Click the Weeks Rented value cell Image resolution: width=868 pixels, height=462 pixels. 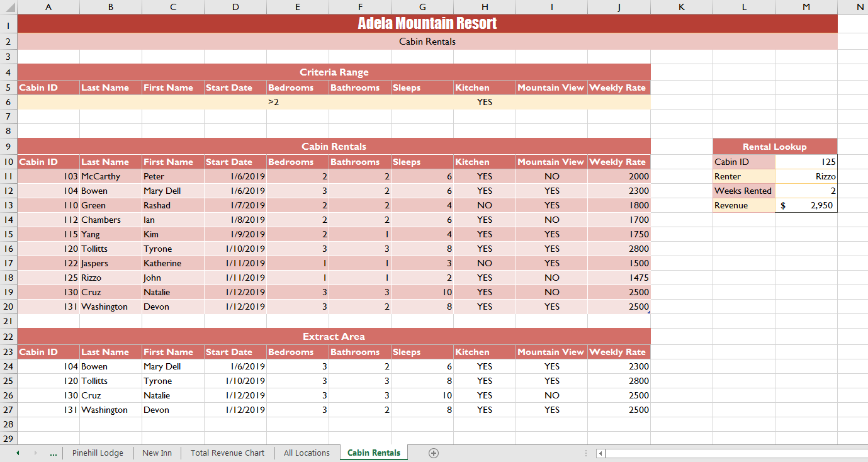click(x=806, y=191)
